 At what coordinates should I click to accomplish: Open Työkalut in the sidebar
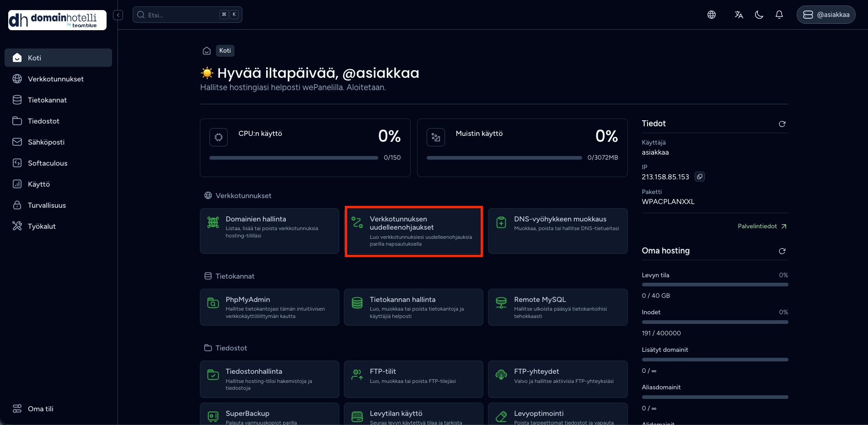click(58, 226)
